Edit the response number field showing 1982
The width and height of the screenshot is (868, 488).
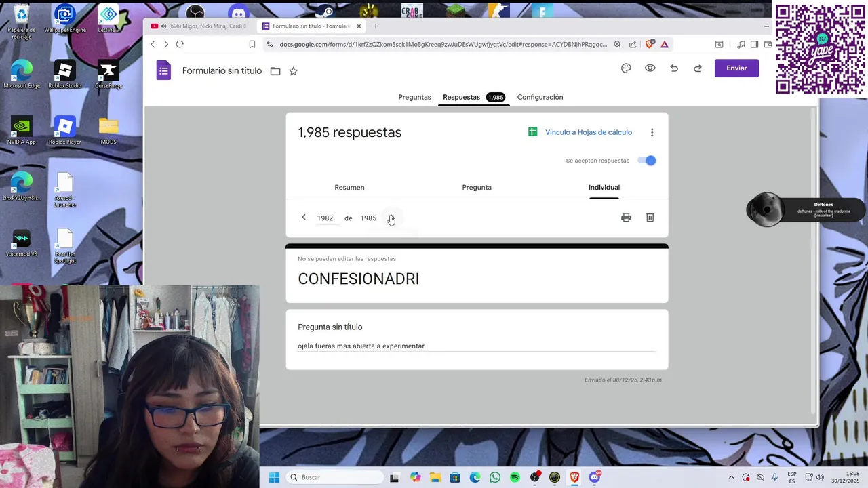(325, 218)
